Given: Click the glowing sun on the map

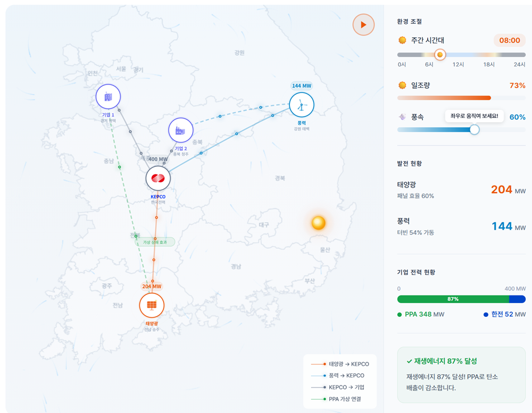Looking at the screenshot, I should tap(319, 223).
